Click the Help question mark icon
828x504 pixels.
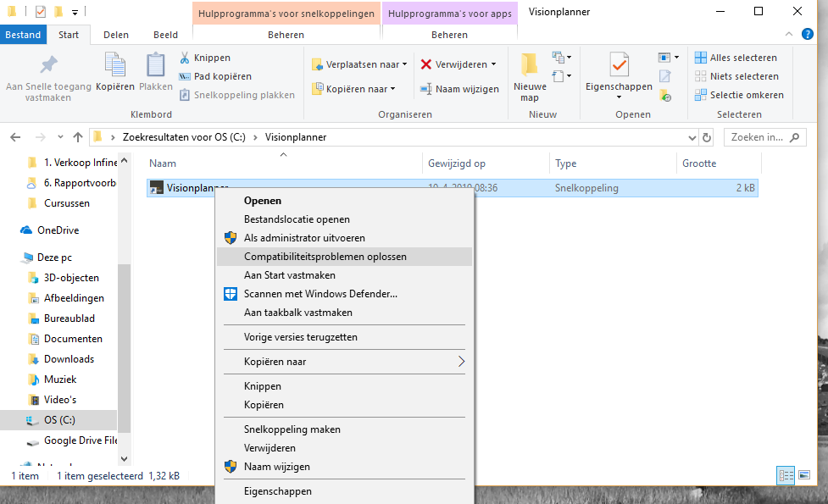pos(808,34)
